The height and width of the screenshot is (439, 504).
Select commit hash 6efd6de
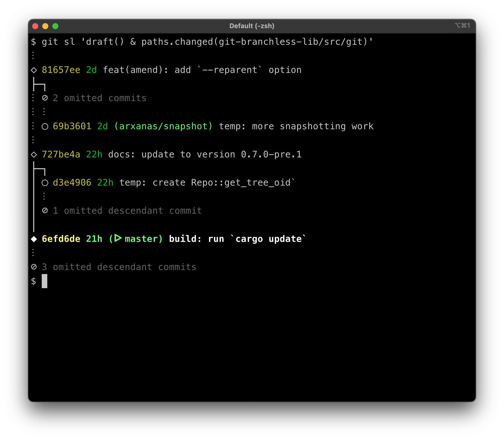pyautogui.click(x=61, y=239)
